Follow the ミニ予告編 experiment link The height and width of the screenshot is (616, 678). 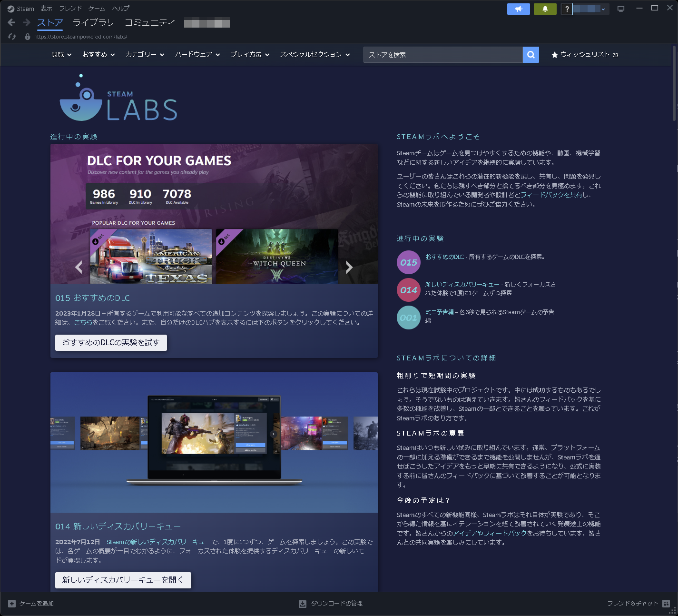click(x=440, y=312)
